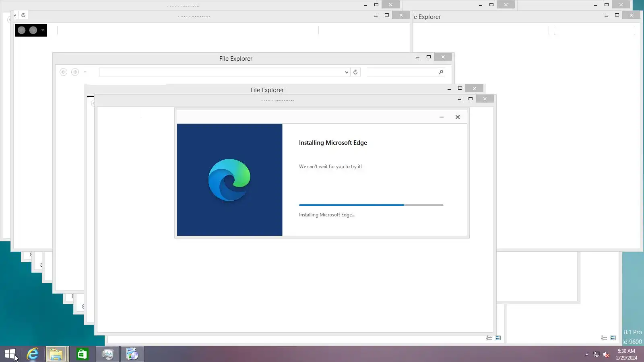Open the small dropdown arrow left of the top-left refresh icon
This screenshot has height=362, width=644.
point(15,15)
